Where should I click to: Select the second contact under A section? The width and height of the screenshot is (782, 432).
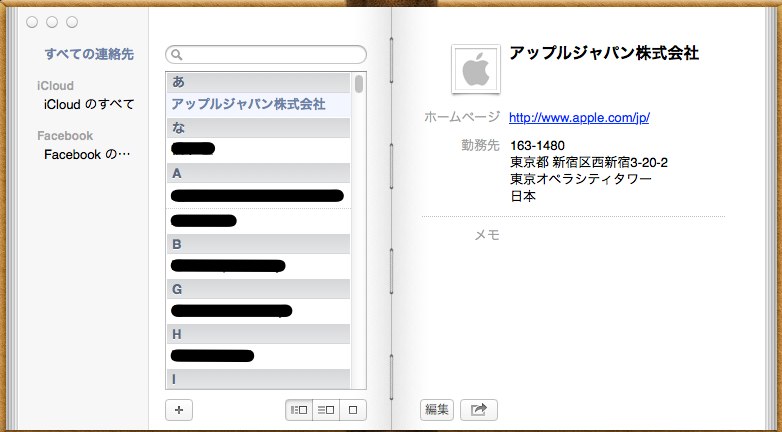point(258,221)
